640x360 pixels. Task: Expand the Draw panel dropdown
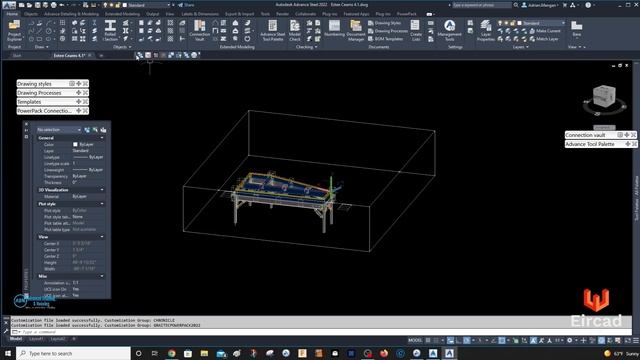42,47
